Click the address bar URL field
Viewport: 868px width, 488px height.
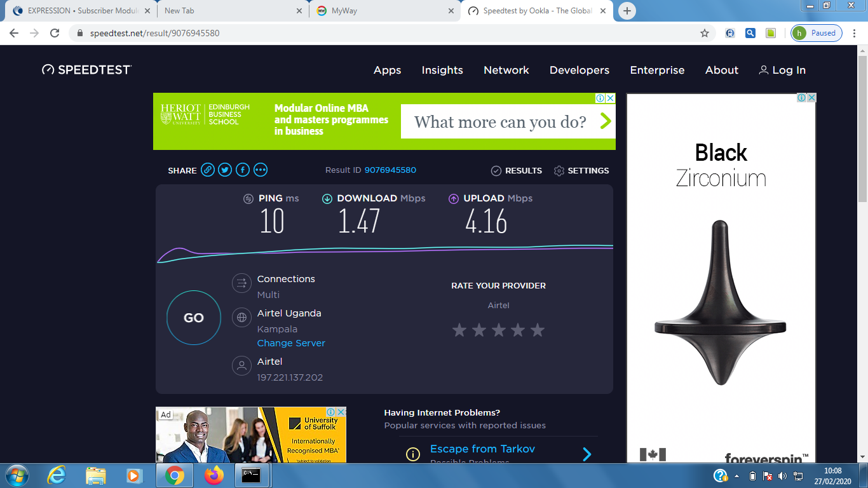point(381,33)
